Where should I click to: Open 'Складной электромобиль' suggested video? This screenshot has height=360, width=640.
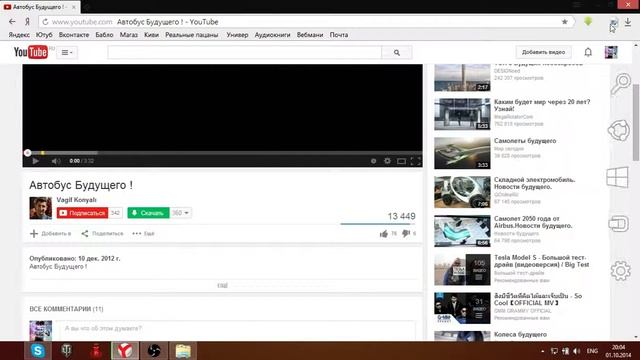(534, 183)
